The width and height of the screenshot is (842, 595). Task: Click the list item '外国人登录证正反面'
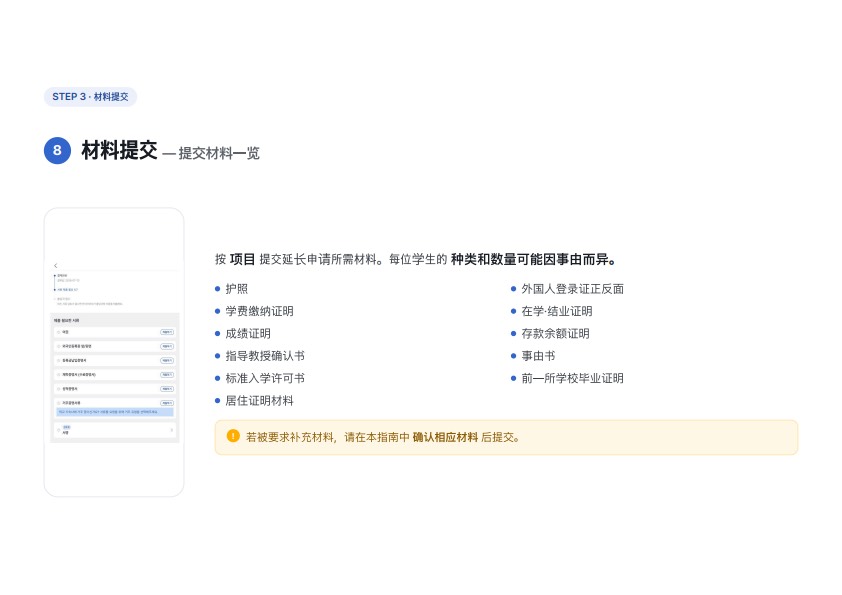pyautogui.click(x=572, y=289)
